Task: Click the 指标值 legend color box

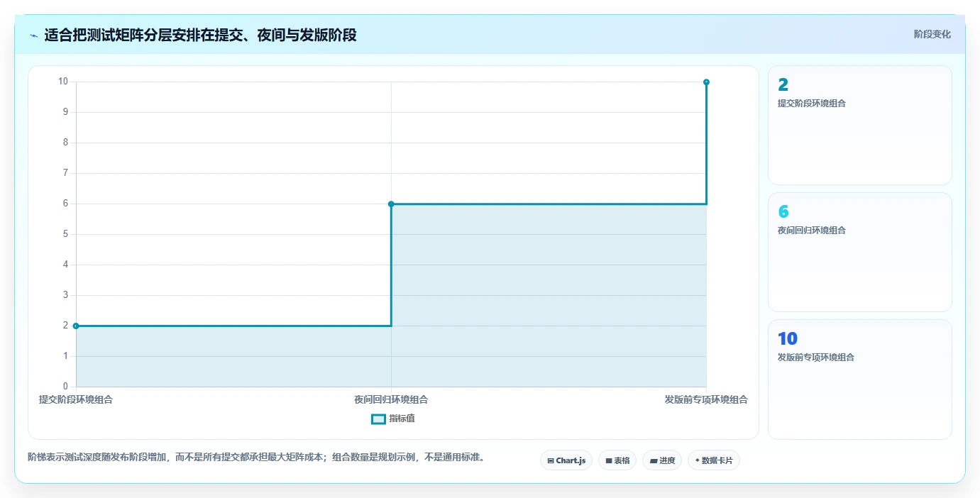Action: [378, 419]
